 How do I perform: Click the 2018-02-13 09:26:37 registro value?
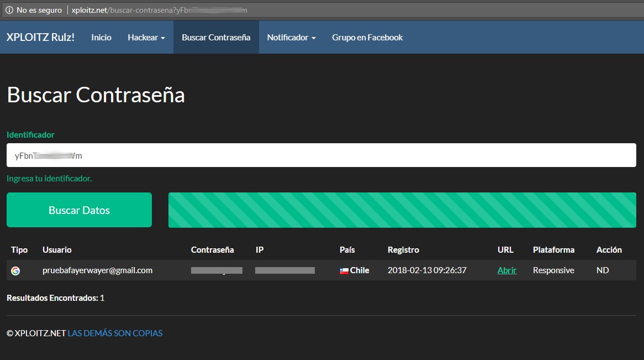(427, 270)
